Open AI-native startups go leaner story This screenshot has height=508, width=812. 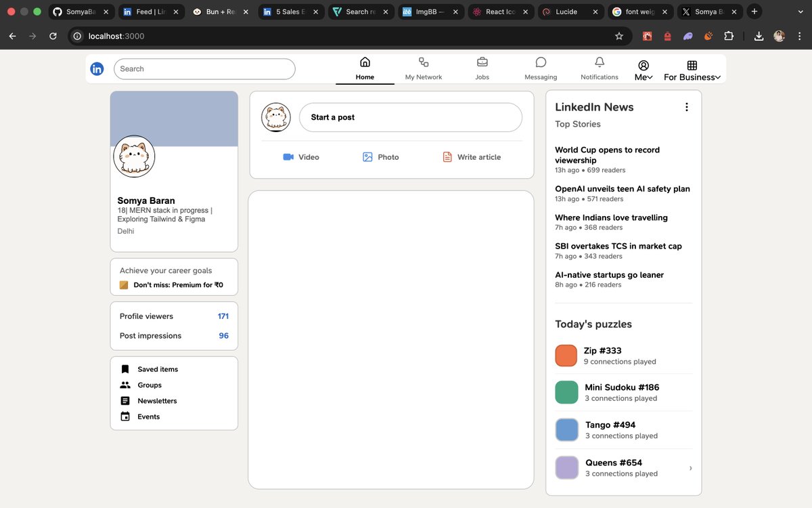pos(609,275)
